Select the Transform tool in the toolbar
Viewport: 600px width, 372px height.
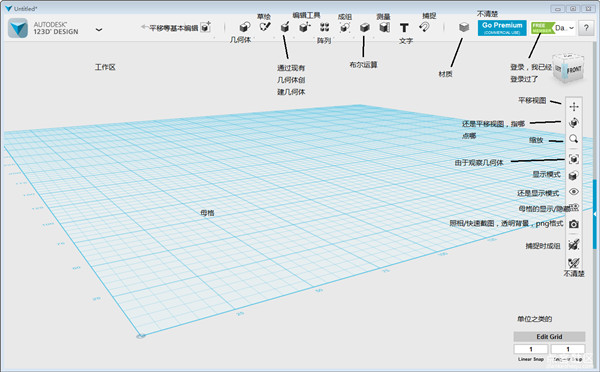pos(206,27)
